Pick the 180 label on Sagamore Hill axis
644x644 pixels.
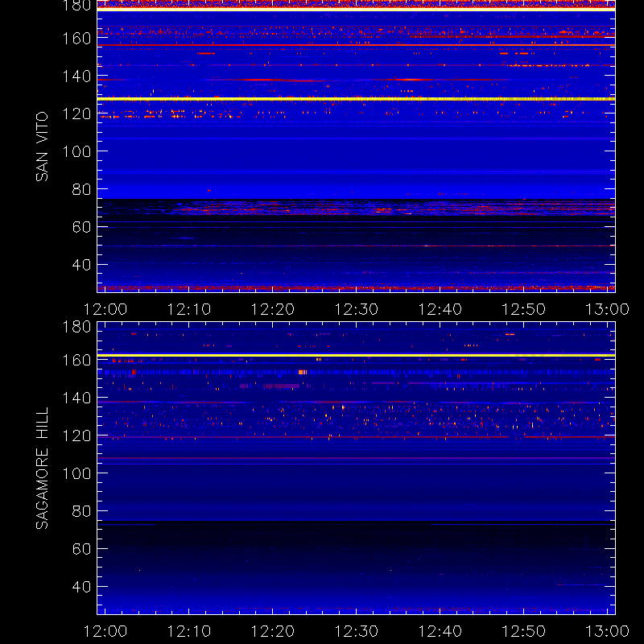[x=76, y=327]
